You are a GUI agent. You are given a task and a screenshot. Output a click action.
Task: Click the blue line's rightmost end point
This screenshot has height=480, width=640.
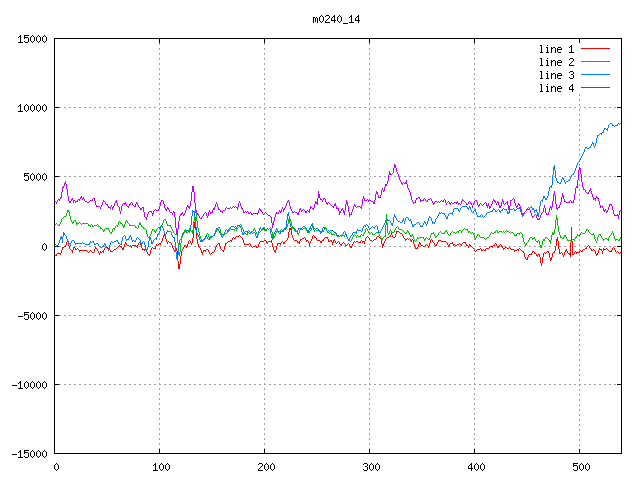point(621,124)
